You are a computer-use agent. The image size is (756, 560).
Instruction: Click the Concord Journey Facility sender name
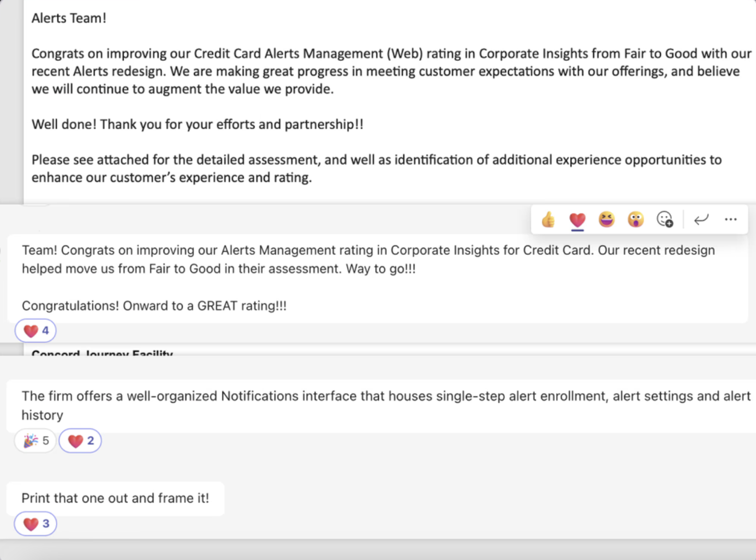pos(102,353)
